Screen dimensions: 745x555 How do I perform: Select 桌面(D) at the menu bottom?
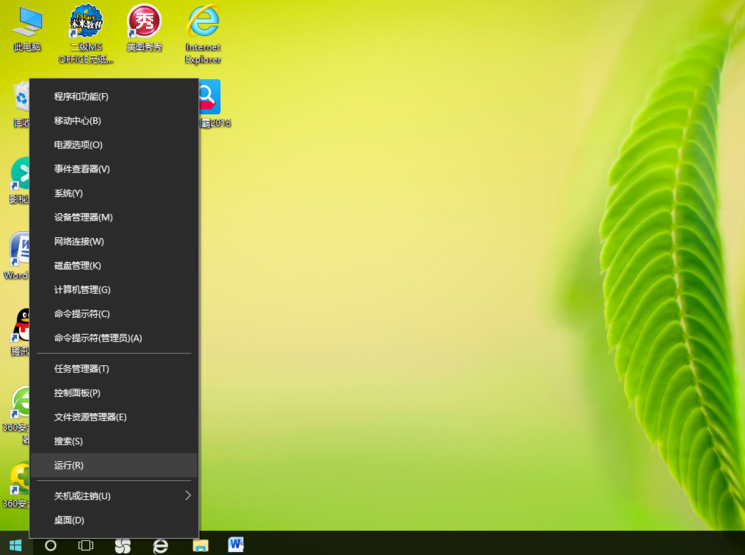click(x=69, y=520)
